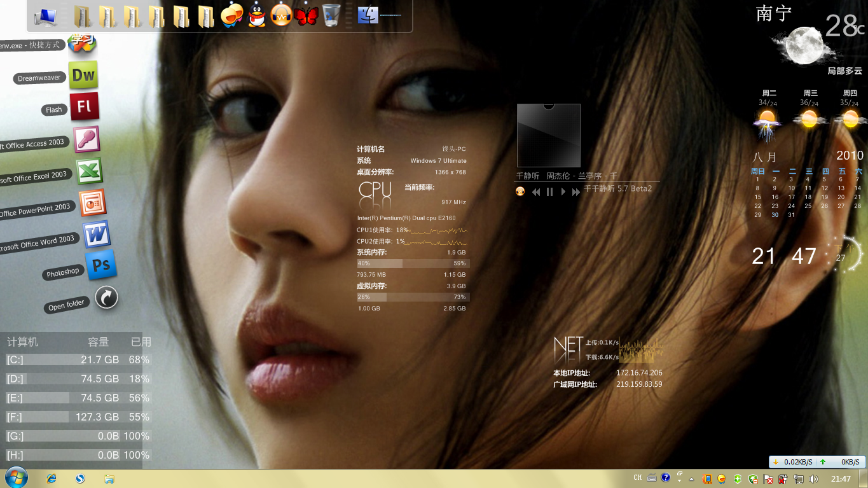Click the NET traffic graph

click(x=641, y=349)
